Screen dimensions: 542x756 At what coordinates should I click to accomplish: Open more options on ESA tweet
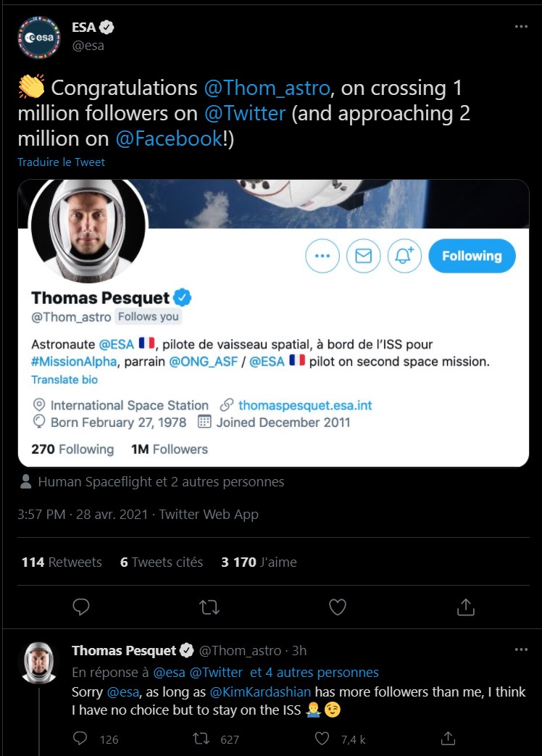[x=521, y=27]
